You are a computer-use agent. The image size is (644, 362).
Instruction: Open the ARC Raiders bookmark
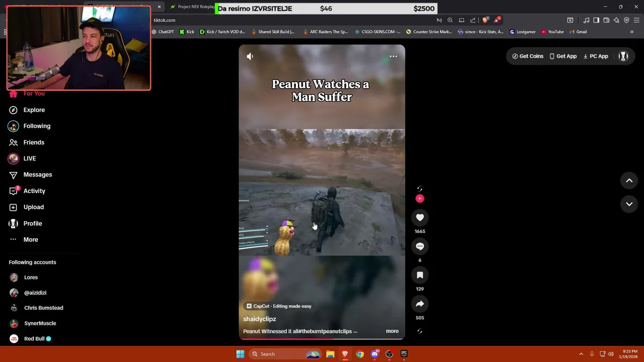pyautogui.click(x=325, y=32)
